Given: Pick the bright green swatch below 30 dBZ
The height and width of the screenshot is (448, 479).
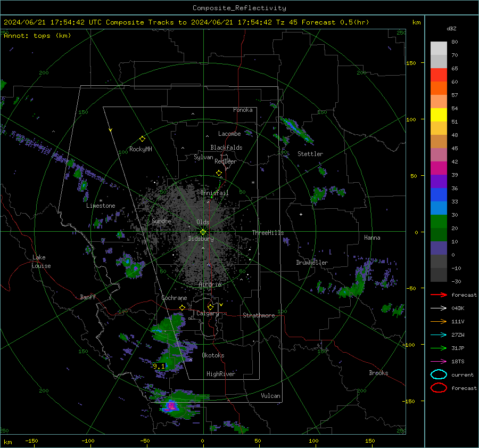Looking at the screenshot, I should [x=439, y=222].
